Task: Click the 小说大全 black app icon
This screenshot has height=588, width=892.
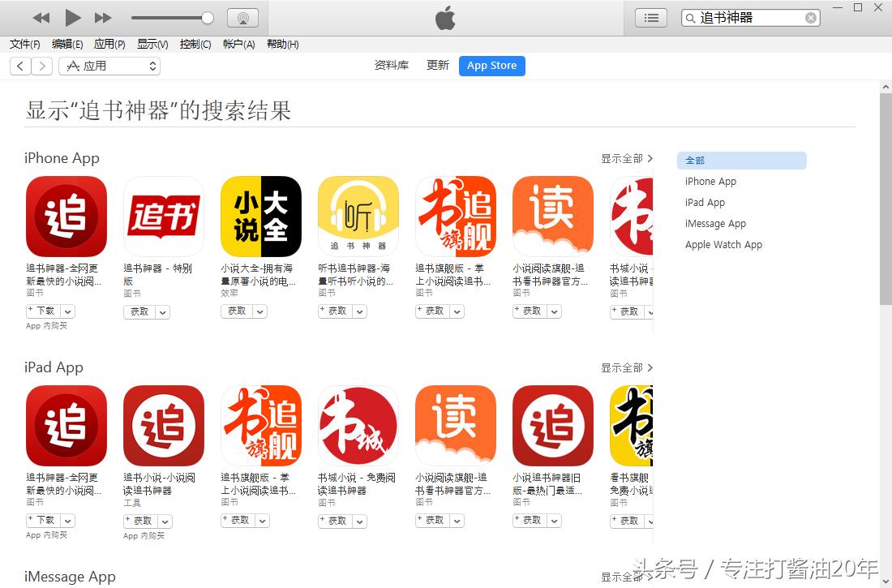Action: coord(260,215)
